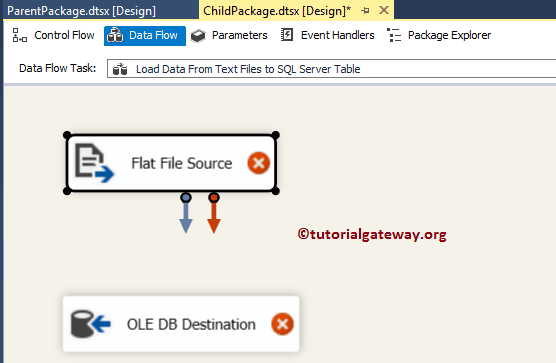Screen dimensions: 556x363
Task: Click the Event Handlers icon
Action: 287,35
